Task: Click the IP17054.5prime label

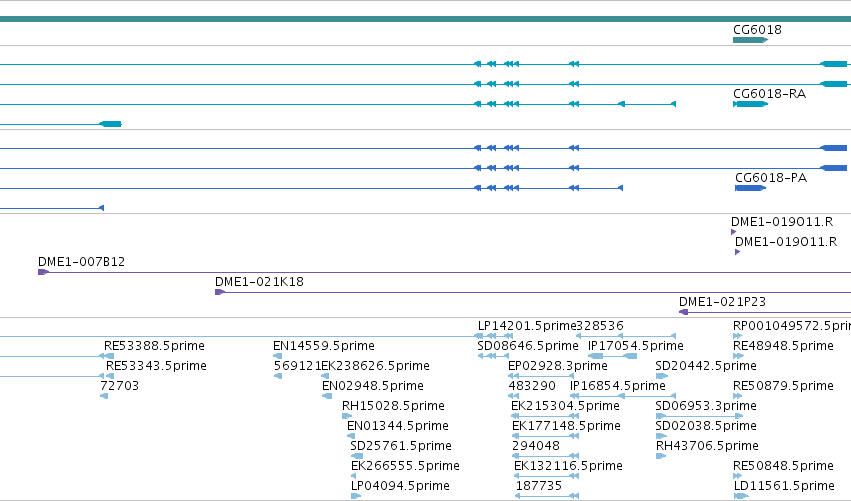Action: pos(636,346)
